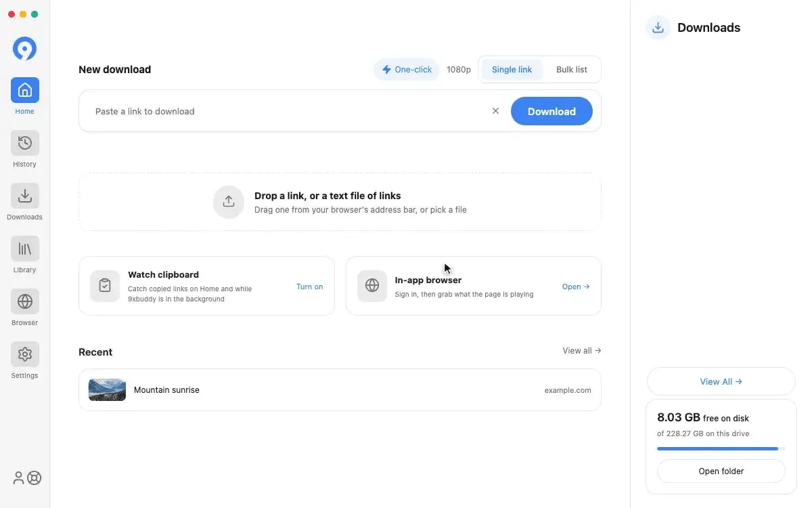The image size is (812, 508).
Task: Select the Mountain sunrise title text
Action: pyautogui.click(x=166, y=390)
